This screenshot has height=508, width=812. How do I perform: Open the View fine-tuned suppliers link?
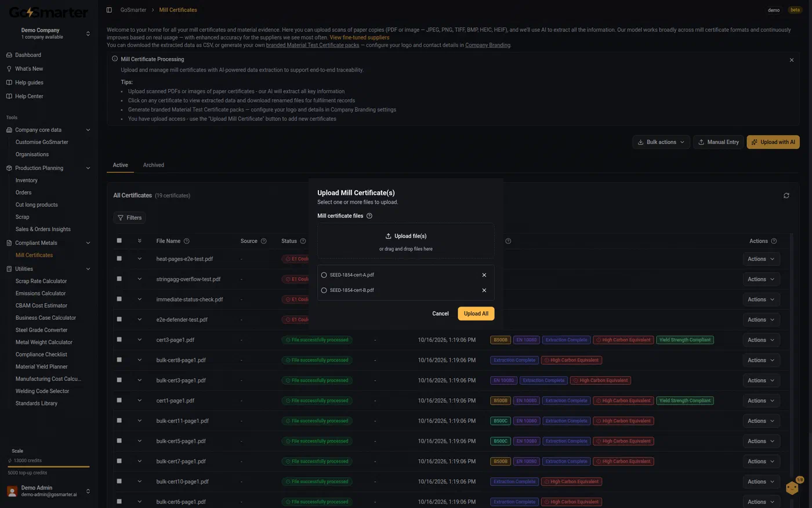point(360,37)
